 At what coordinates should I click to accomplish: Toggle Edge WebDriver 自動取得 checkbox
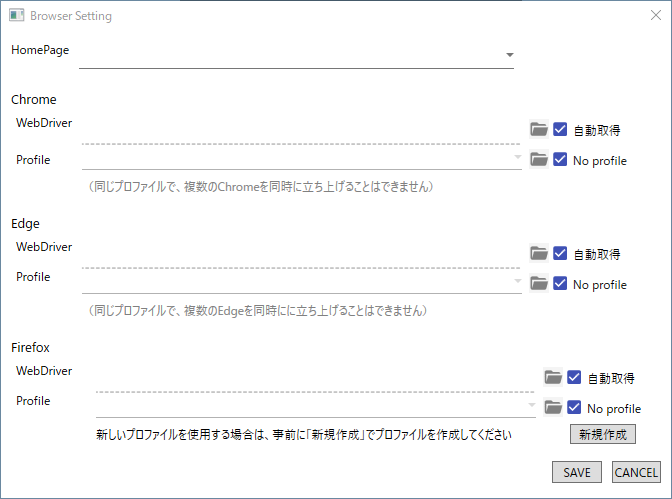[x=560, y=253]
